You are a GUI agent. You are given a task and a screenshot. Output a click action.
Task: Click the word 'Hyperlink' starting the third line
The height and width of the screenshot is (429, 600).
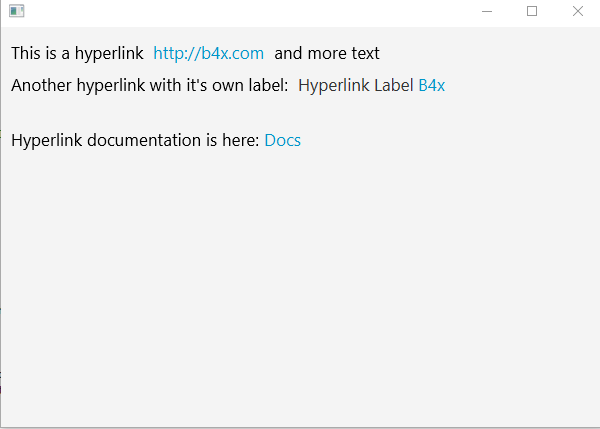[x=47, y=141]
